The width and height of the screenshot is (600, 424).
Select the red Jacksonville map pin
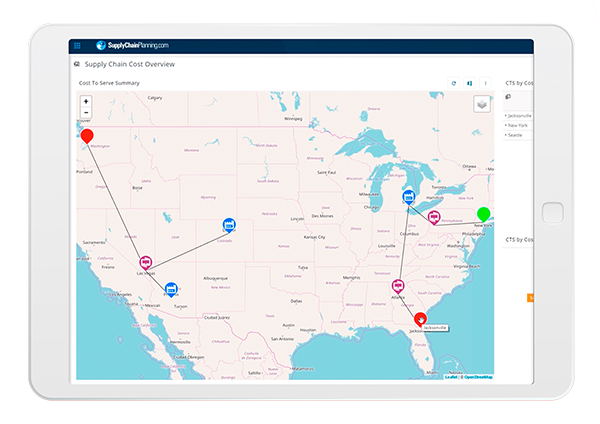[421, 319]
